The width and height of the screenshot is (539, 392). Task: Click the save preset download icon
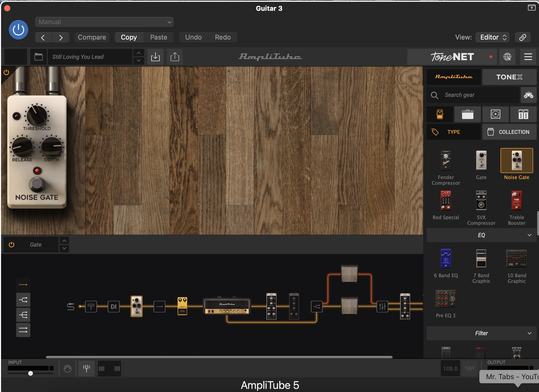click(155, 57)
